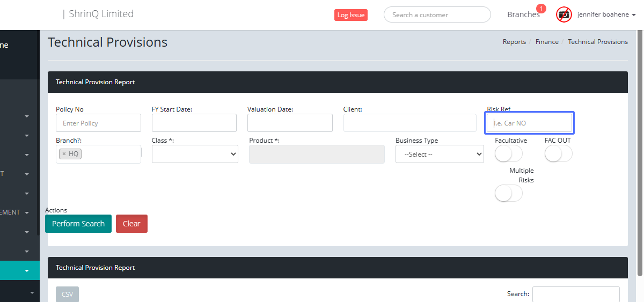Open the jennifer boahene user menu
The image size is (644, 302).
[606, 15]
